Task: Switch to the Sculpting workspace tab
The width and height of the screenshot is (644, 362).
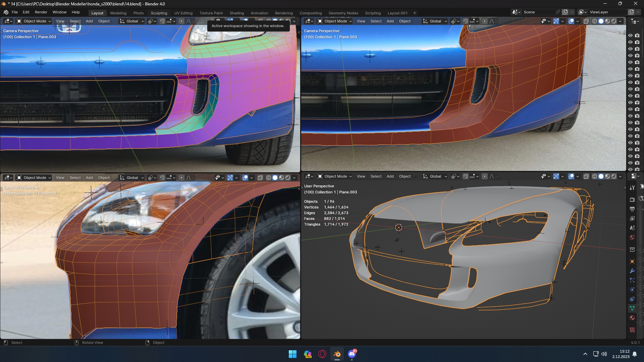Action: (159, 13)
